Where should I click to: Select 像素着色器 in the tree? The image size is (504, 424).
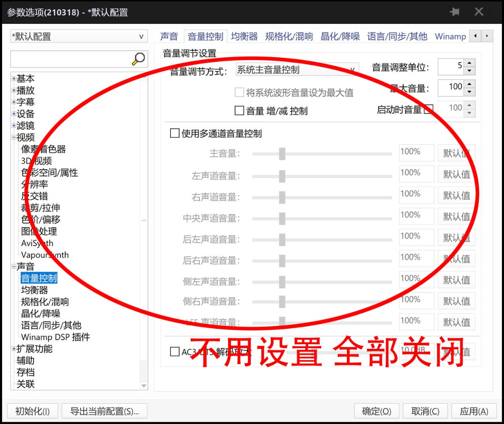[x=44, y=149]
